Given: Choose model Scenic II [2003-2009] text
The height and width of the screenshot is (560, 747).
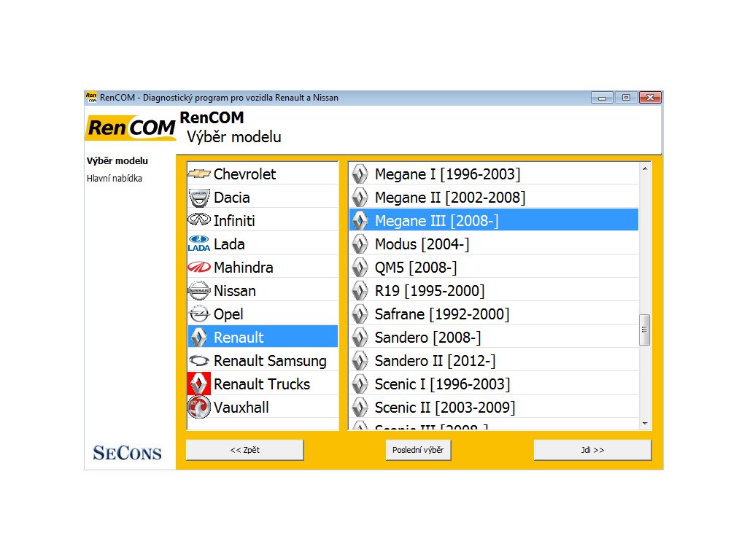Looking at the screenshot, I should pyautogui.click(x=445, y=407).
